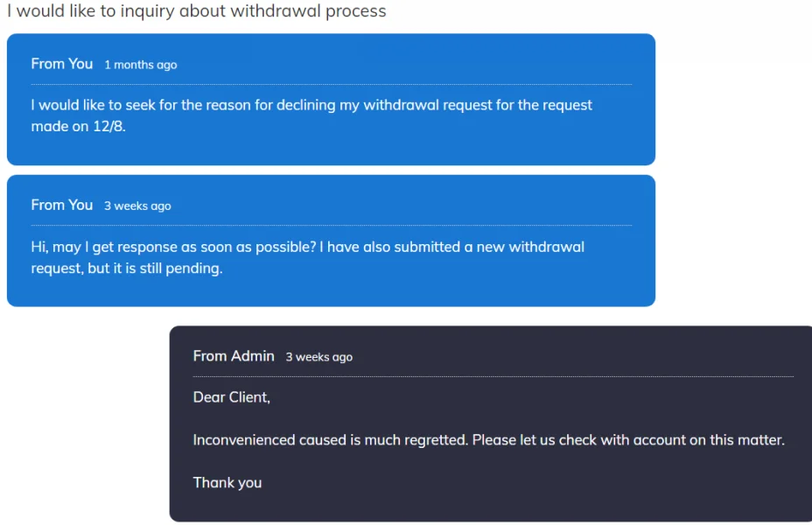Click the "Hi, may I get response" message line
This screenshot has width=812, height=525.
[307, 247]
